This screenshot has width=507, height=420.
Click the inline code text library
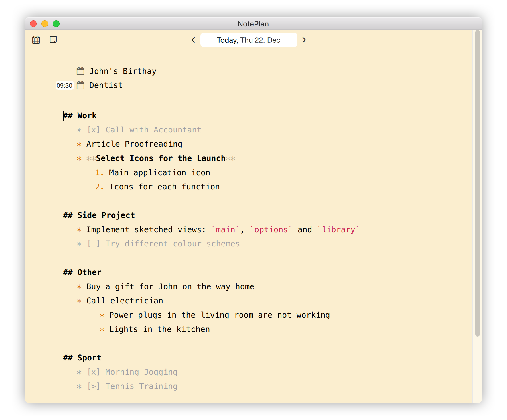coord(339,229)
